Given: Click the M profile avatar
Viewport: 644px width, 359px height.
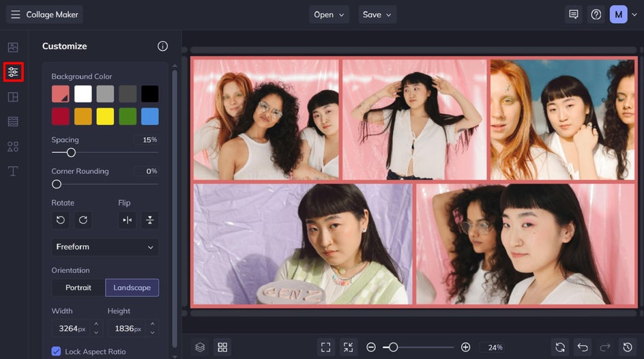Looking at the screenshot, I should [x=618, y=14].
